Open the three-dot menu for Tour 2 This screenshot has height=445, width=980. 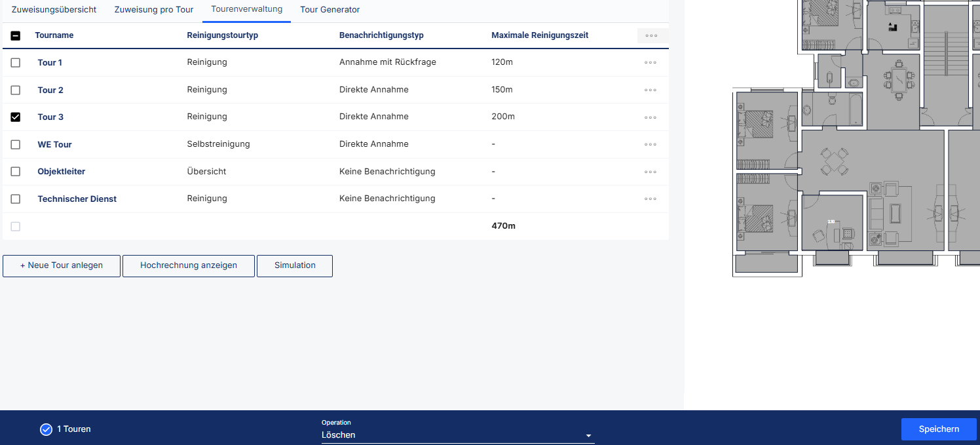coord(650,90)
